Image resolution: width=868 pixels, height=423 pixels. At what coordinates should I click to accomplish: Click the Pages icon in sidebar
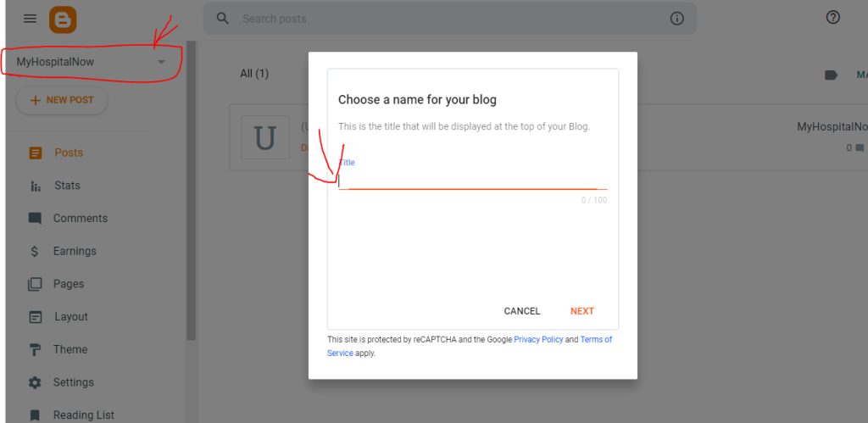pyautogui.click(x=35, y=284)
